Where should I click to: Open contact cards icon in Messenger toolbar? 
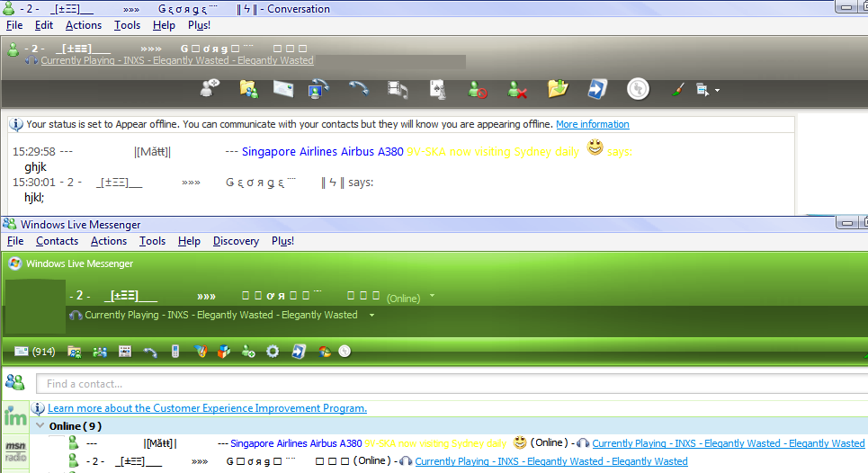(100, 352)
